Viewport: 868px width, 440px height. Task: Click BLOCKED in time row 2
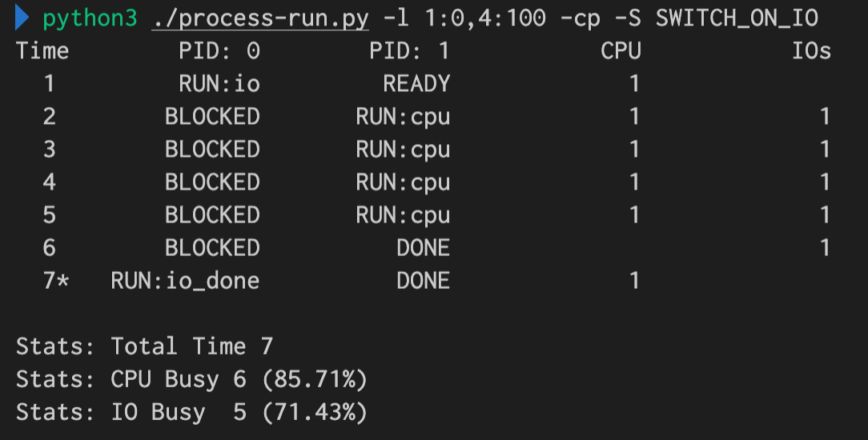click(212, 117)
